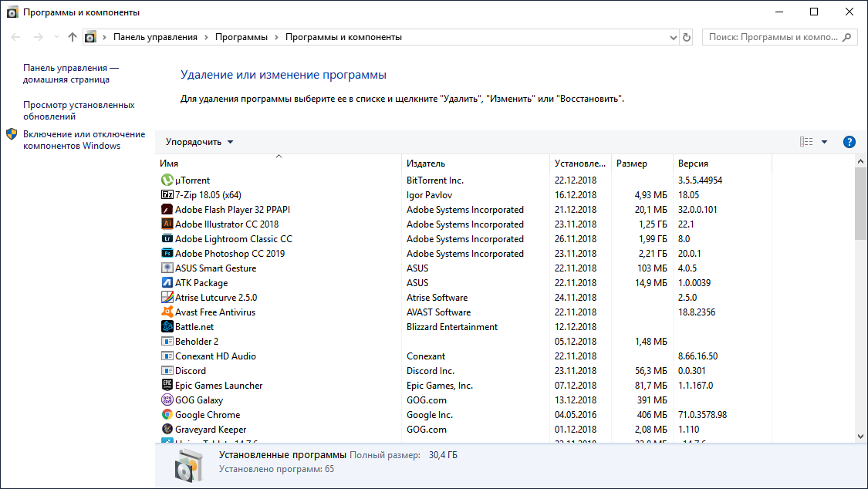Sort by the Размер column header
The width and height of the screenshot is (868, 489).
coord(642,164)
